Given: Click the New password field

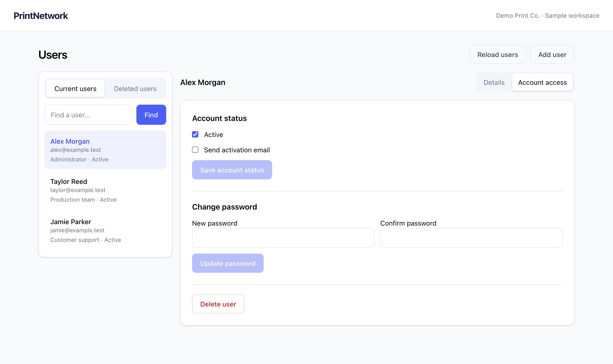Looking at the screenshot, I should tap(283, 238).
